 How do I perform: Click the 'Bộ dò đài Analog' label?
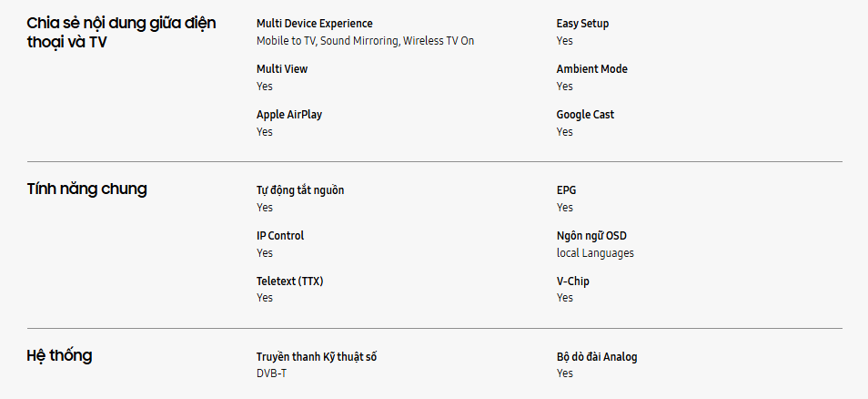pyautogui.click(x=597, y=357)
